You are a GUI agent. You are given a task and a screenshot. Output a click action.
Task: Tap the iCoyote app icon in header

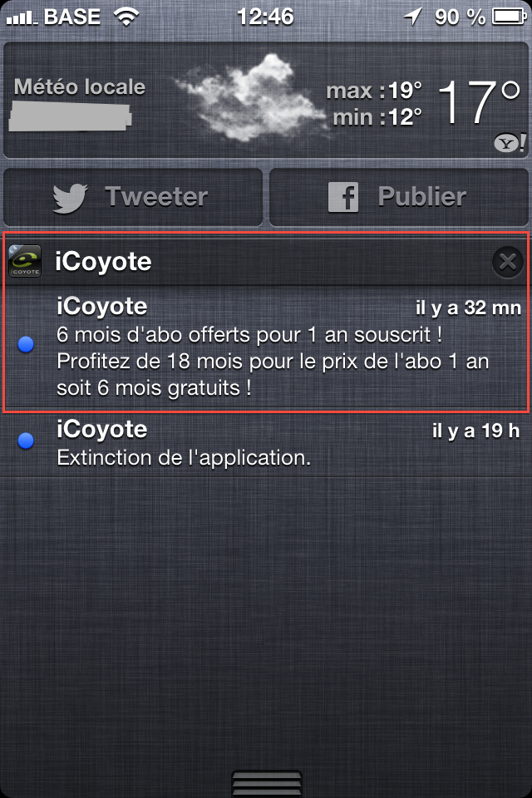pos(25,262)
